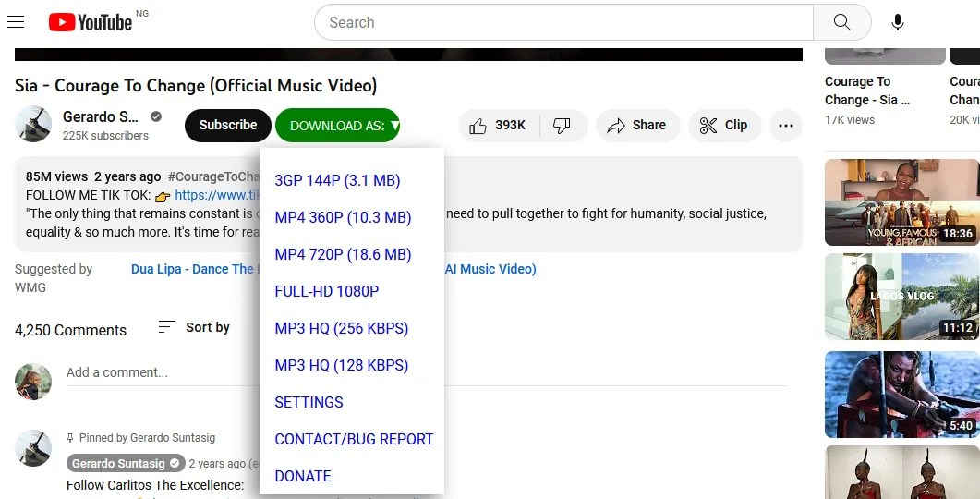Viewport: 980px width, 499px height.
Task: Open the hamburger guide menu
Action: 16,22
